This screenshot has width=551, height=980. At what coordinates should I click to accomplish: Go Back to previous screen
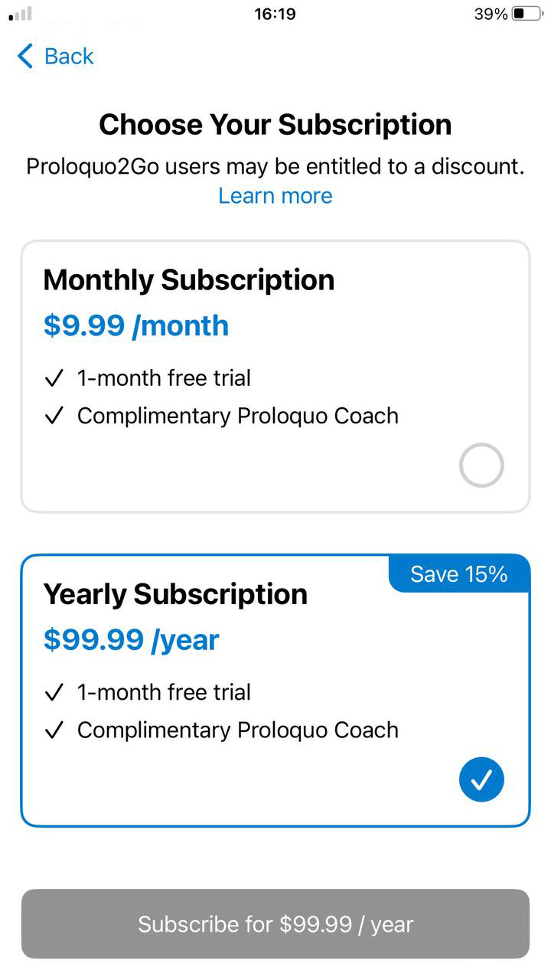(55, 56)
